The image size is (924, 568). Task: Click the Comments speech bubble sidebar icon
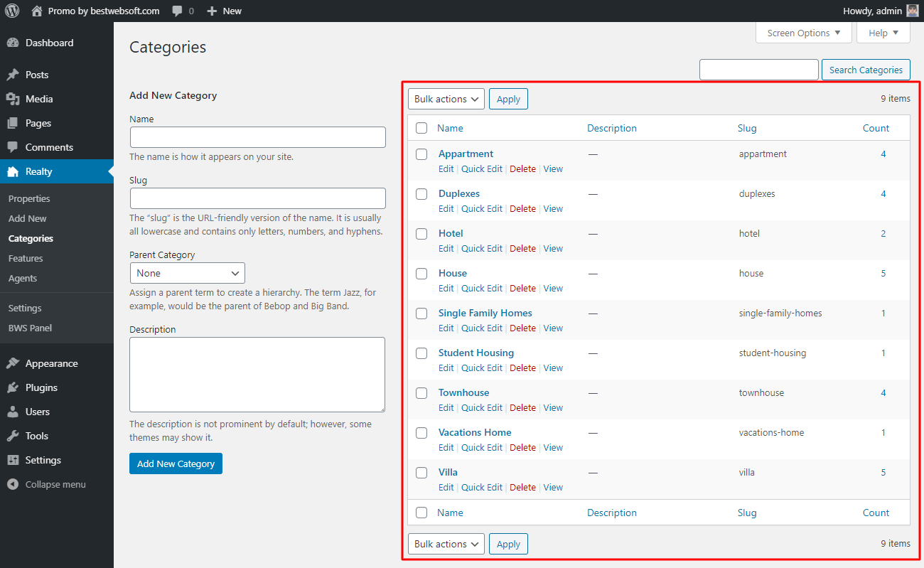click(x=13, y=147)
